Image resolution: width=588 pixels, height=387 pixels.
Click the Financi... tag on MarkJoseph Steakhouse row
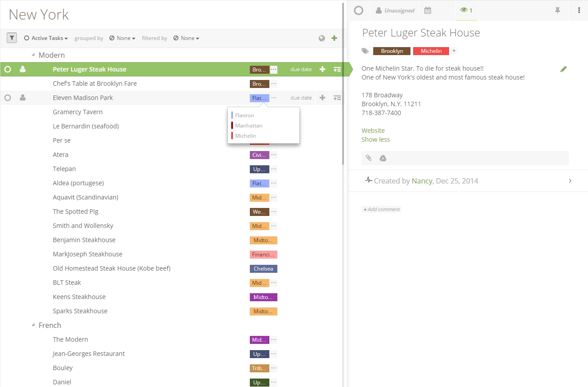264,255
